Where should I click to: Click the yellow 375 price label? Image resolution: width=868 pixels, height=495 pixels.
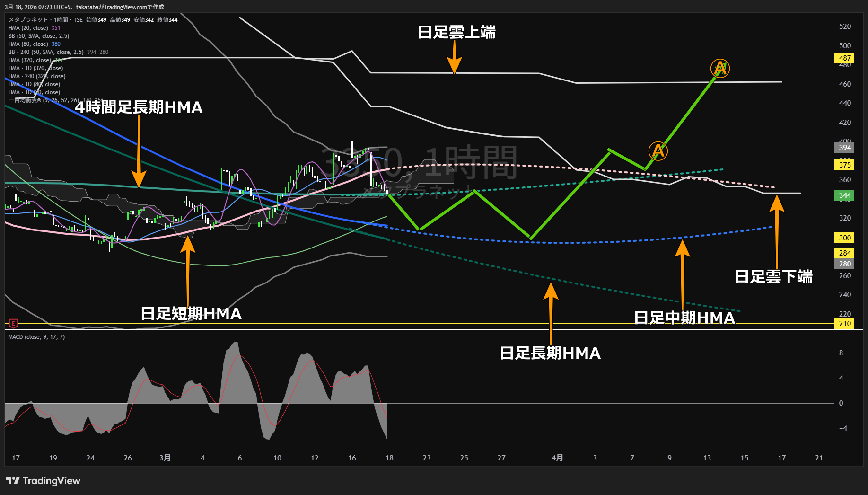point(845,165)
